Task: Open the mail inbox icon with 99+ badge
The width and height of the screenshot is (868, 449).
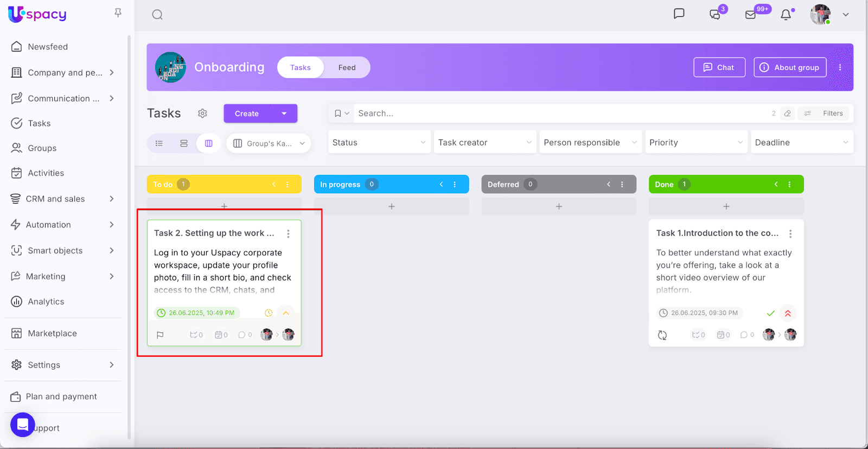Action: point(751,15)
